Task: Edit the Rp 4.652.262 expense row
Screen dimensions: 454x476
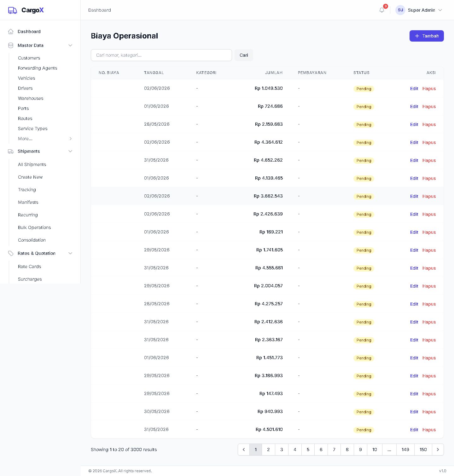Action: [414, 160]
